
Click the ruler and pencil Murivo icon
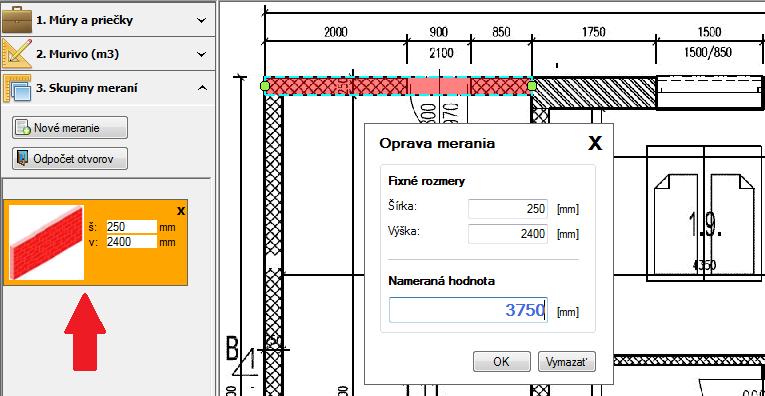point(17,54)
